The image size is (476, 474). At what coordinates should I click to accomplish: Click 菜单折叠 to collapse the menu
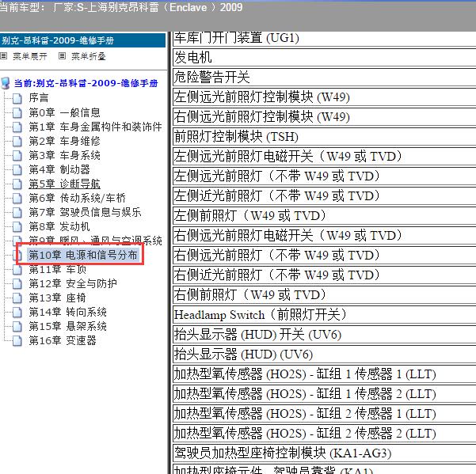point(89,56)
